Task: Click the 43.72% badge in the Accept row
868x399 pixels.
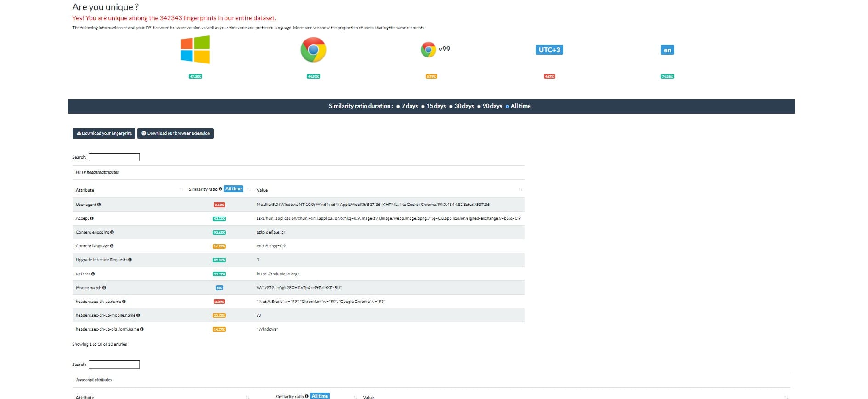Action: click(x=219, y=218)
